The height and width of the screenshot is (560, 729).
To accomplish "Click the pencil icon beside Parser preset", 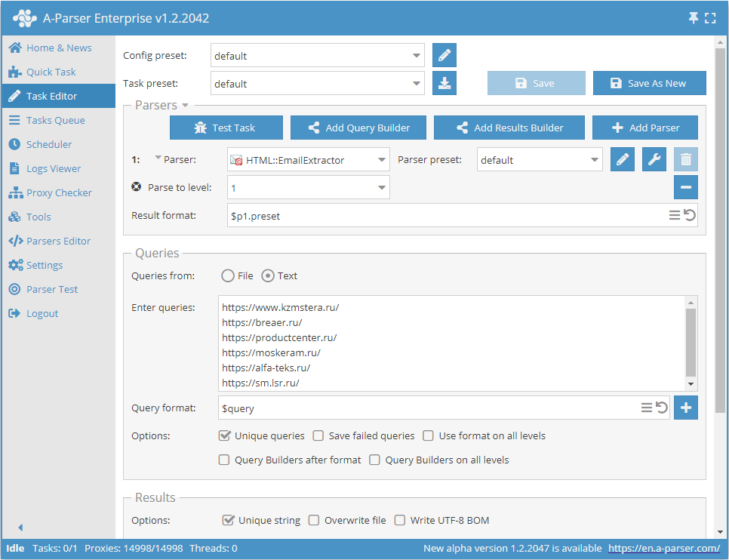I will click(623, 160).
